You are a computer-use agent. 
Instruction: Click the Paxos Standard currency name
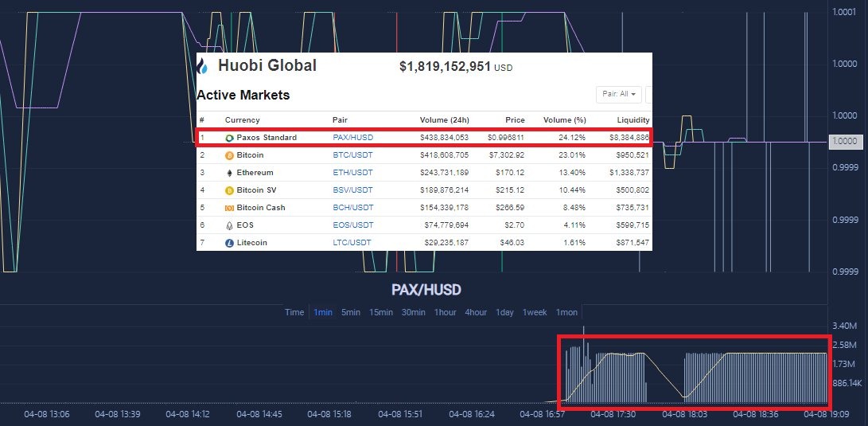pos(267,138)
